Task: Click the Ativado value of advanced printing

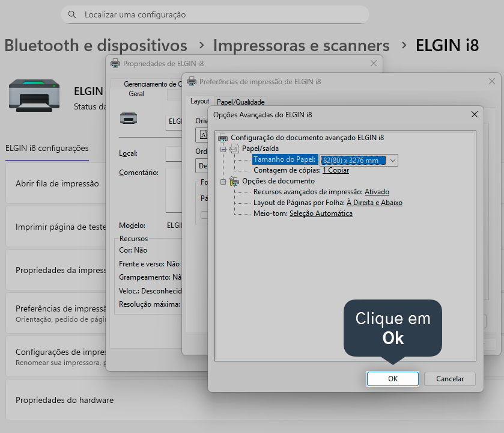Action: 377,192
